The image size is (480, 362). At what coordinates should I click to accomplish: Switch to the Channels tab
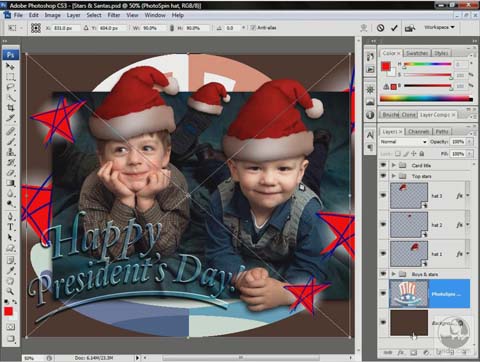(x=418, y=132)
